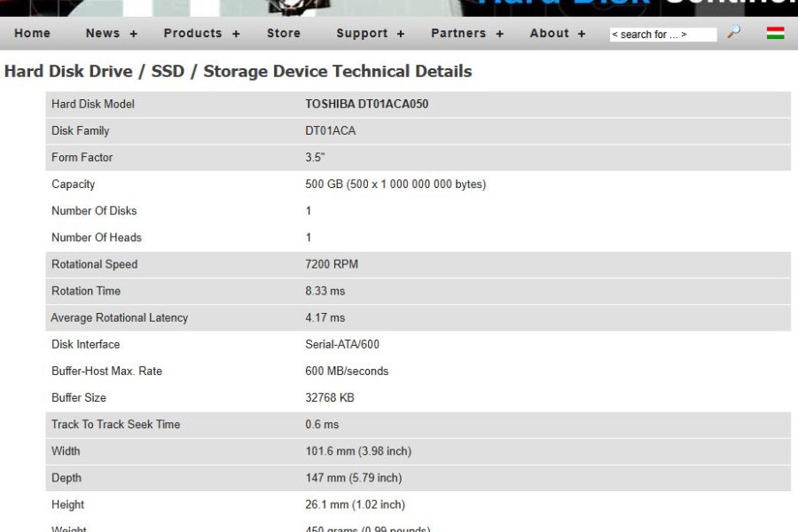
Task: Click the 'Number Of Disks' label
Action: pyautogui.click(x=94, y=211)
